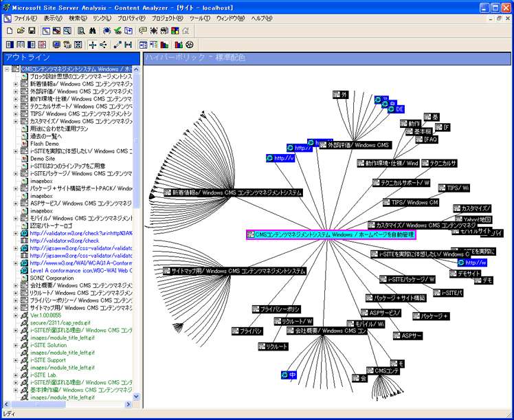514x420 pixels.
Task: Toggle the two-pane outline and hyperbolic button
Action: 143,45
